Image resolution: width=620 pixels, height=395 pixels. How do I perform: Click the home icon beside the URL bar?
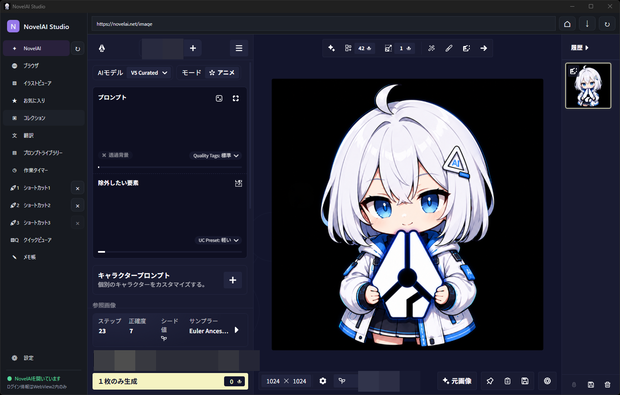567,24
